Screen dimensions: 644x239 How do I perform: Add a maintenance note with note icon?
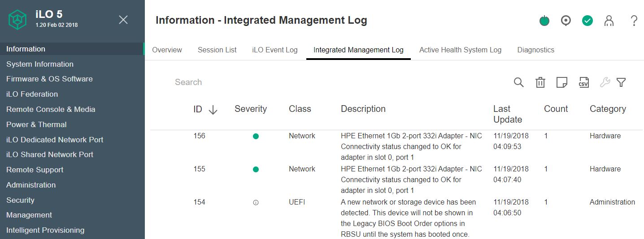(561, 82)
